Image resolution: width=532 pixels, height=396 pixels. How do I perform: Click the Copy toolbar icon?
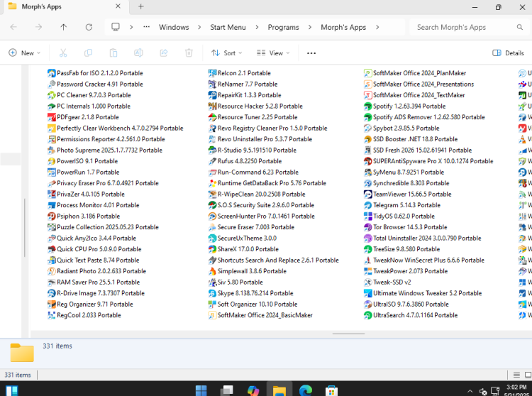click(x=88, y=53)
